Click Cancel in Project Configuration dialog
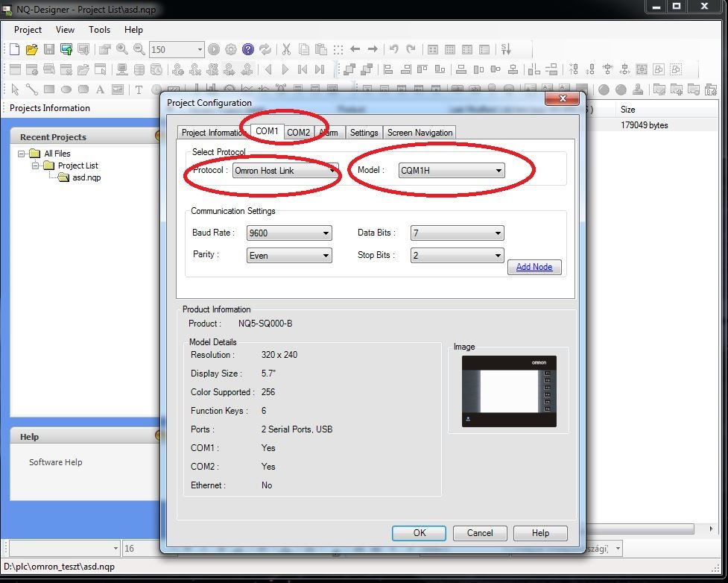Image resolution: width=728 pixels, height=583 pixels. (x=480, y=533)
